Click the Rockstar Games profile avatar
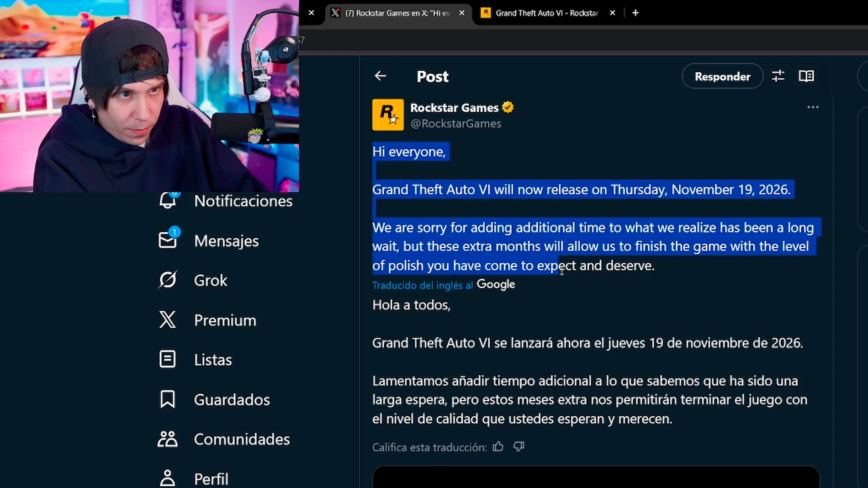The width and height of the screenshot is (868, 488). [x=387, y=115]
